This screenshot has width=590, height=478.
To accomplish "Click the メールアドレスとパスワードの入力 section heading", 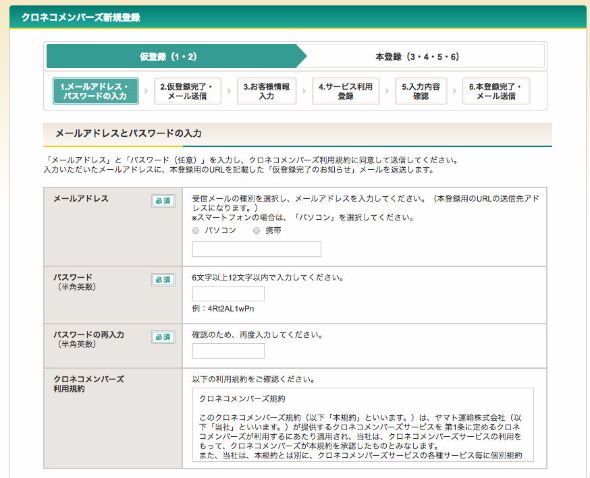I will coord(129,133).
